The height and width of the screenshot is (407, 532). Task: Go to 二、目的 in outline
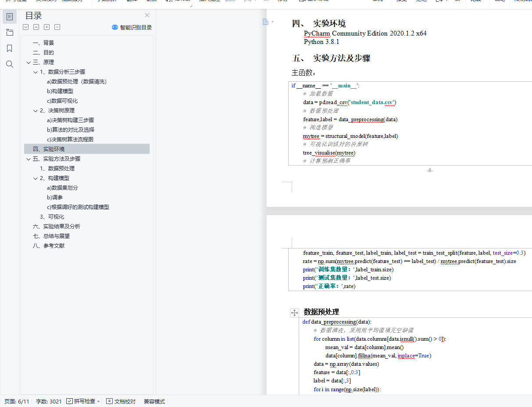pyautogui.click(x=43, y=53)
